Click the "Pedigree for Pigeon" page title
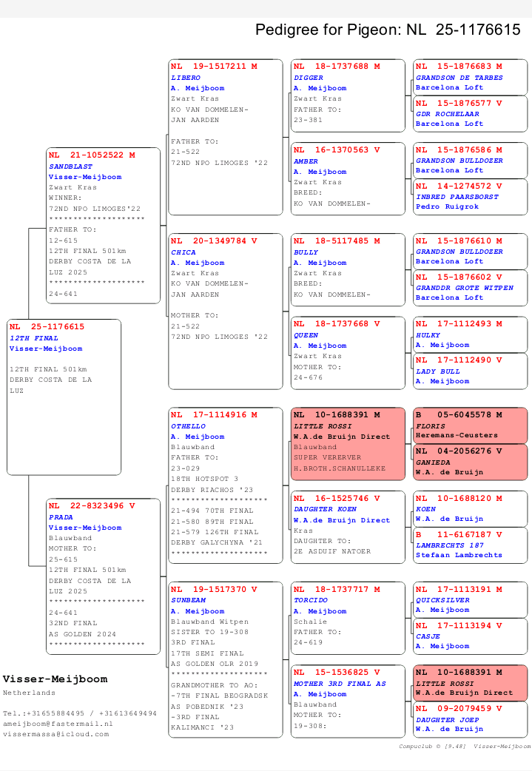The width and height of the screenshot is (532, 771). (388, 30)
